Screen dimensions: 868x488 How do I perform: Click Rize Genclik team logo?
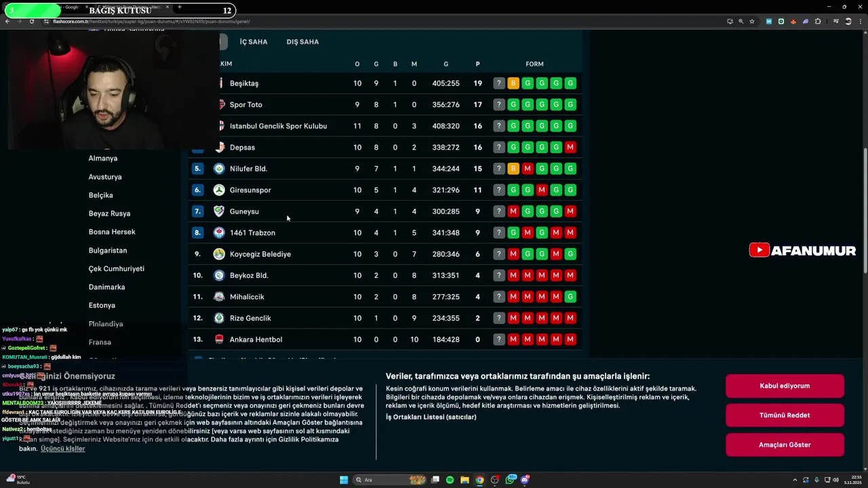[219, 318]
